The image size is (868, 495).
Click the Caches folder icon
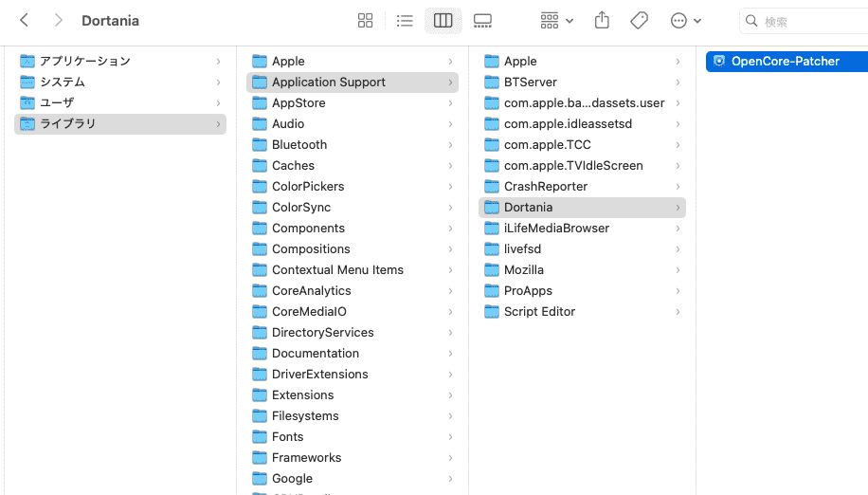259,166
